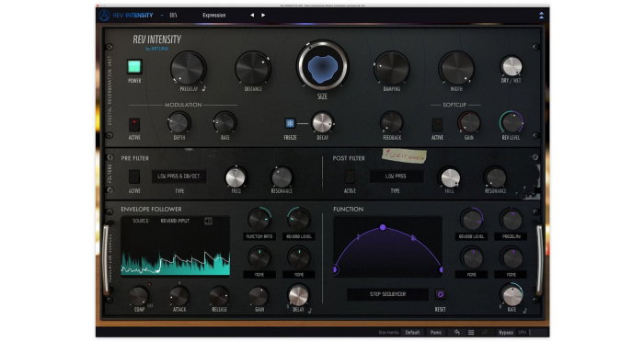
Task: Toggle the green Power button
Action: 134,66
